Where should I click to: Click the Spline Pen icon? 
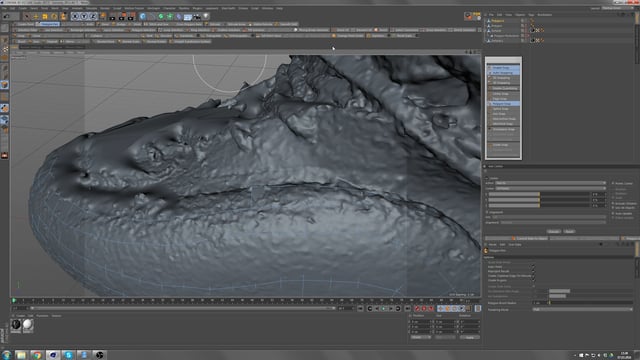(x=152, y=16)
